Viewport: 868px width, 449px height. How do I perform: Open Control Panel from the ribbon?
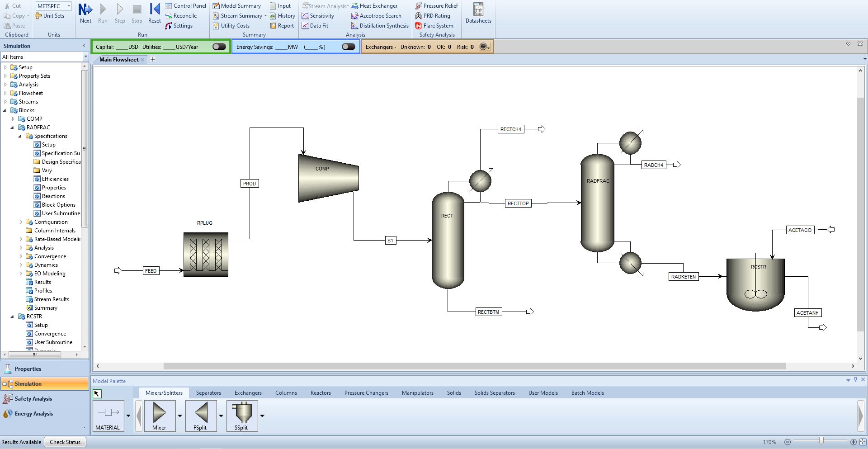(x=186, y=6)
